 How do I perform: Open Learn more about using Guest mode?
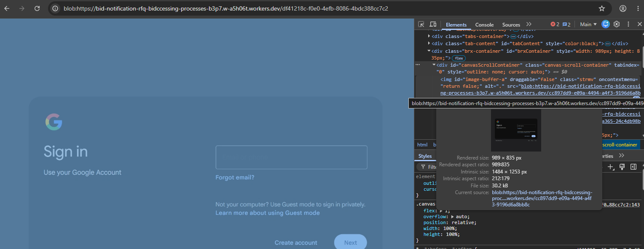(268, 213)
